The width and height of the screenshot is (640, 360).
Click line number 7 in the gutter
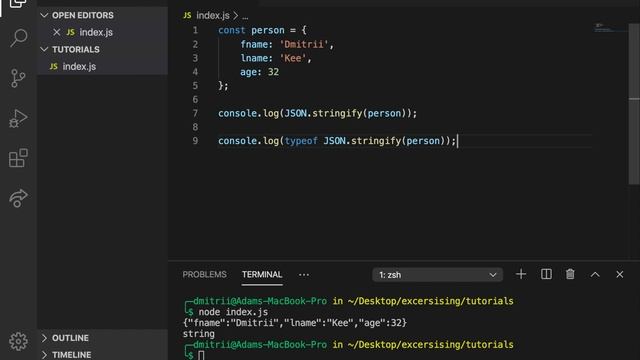195,113
